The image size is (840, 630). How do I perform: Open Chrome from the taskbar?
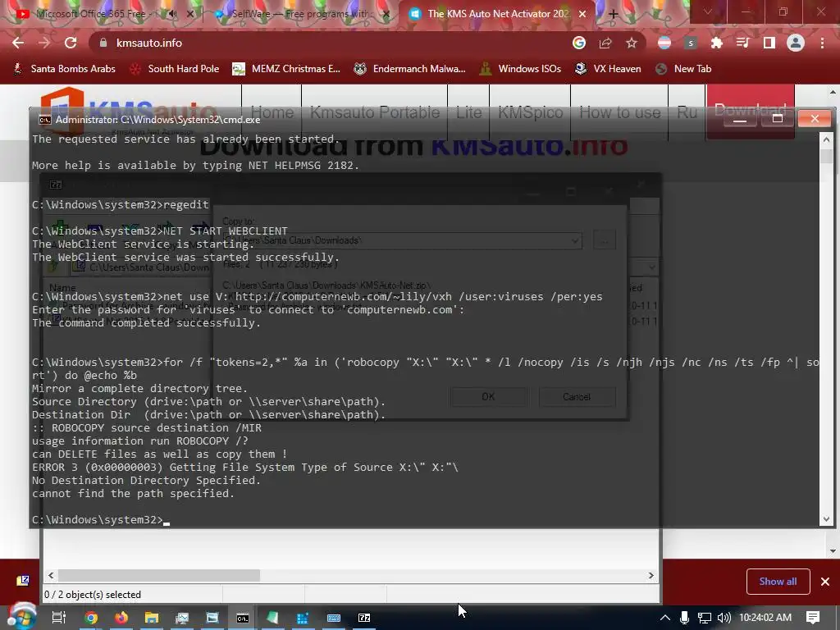click(x=91, y=618)
